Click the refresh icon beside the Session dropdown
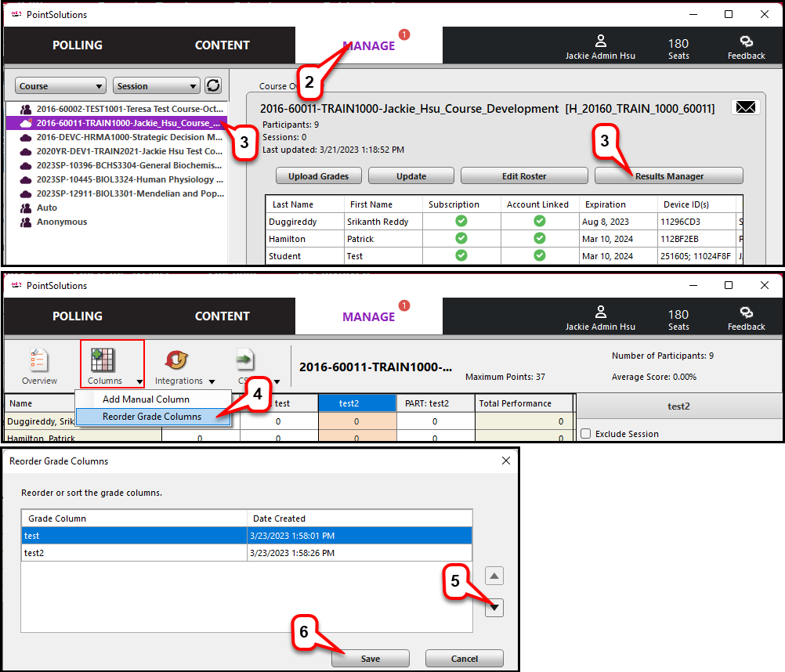This screenshot has height=672, width=785. 213,85
